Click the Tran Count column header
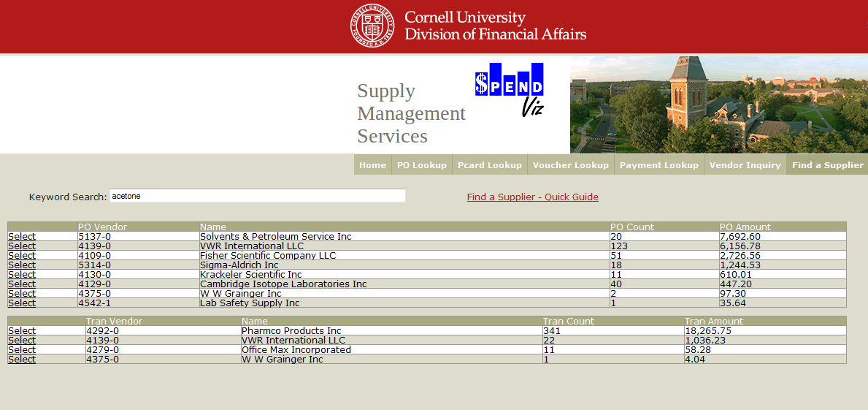Viewport: 868px width, 410px height. 569,322
